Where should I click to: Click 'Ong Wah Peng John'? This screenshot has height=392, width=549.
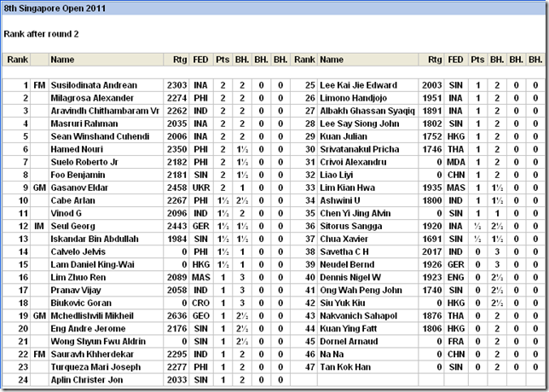pyautogui.click(x=361, y=290)
